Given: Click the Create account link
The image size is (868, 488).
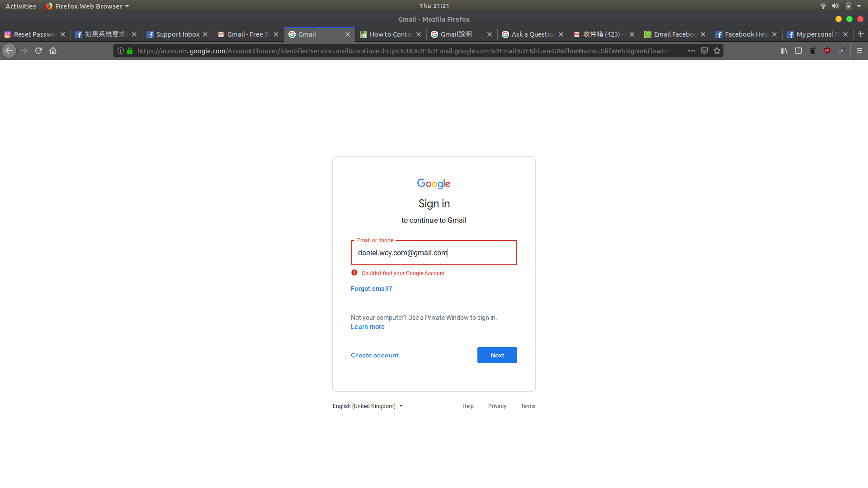Looking at the screenshot, I should point(374,355).
